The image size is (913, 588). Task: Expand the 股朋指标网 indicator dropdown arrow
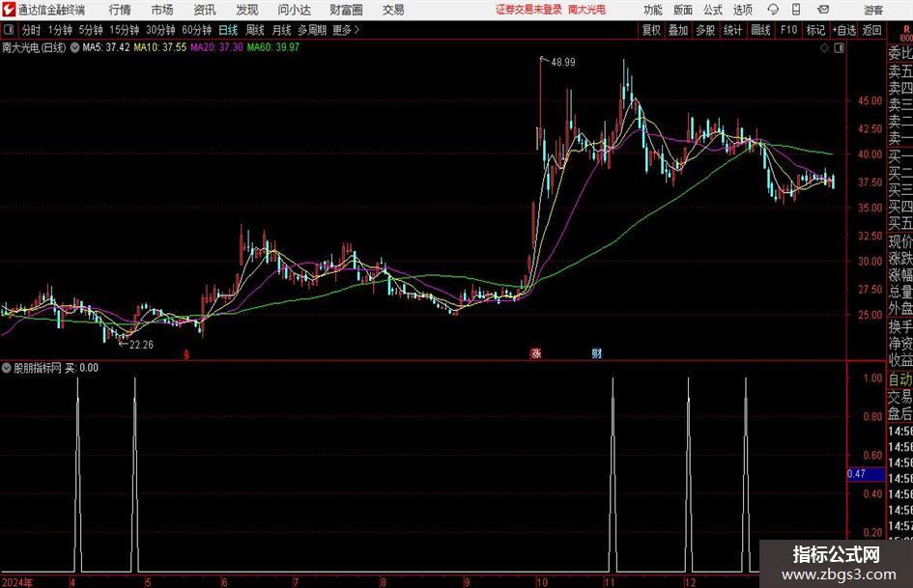6,368
